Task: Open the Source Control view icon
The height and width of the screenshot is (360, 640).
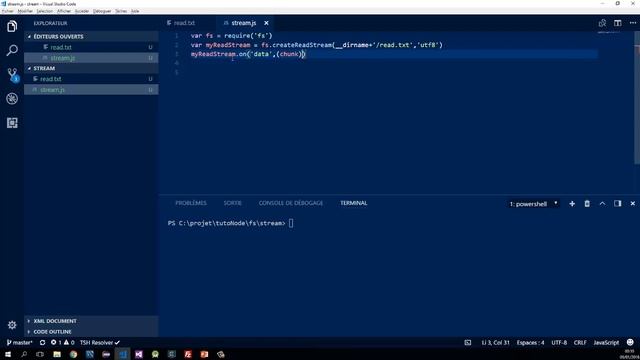Action: tap(12, 75)
